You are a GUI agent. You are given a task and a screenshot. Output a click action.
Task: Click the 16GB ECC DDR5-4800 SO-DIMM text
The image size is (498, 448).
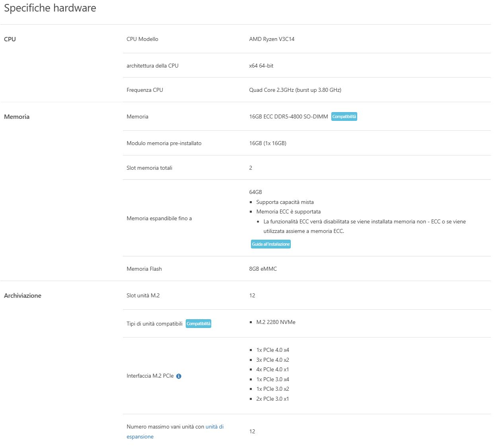coord(288,117)
